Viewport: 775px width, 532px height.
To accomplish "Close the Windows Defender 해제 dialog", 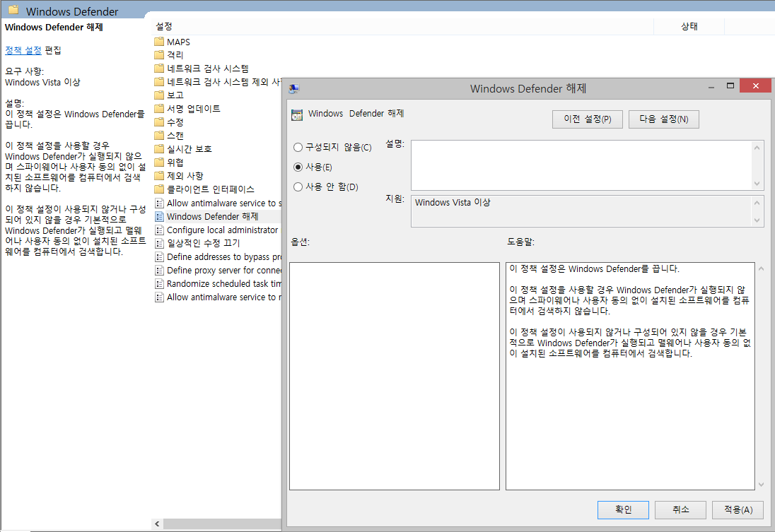I will coord(756,86).
